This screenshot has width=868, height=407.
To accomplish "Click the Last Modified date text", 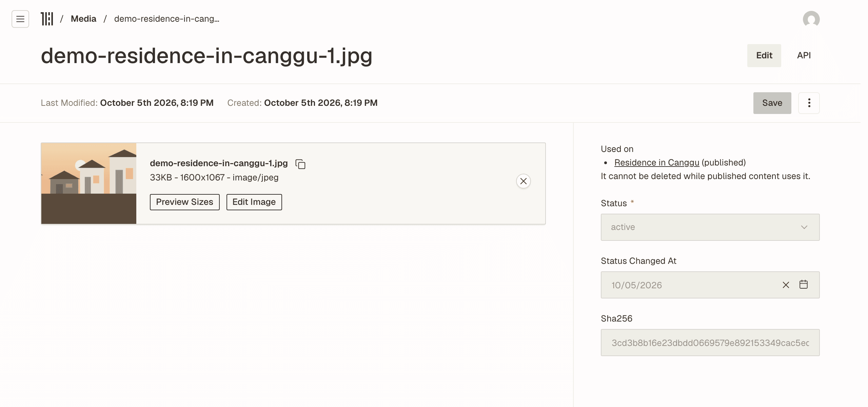I will [127, 103].
